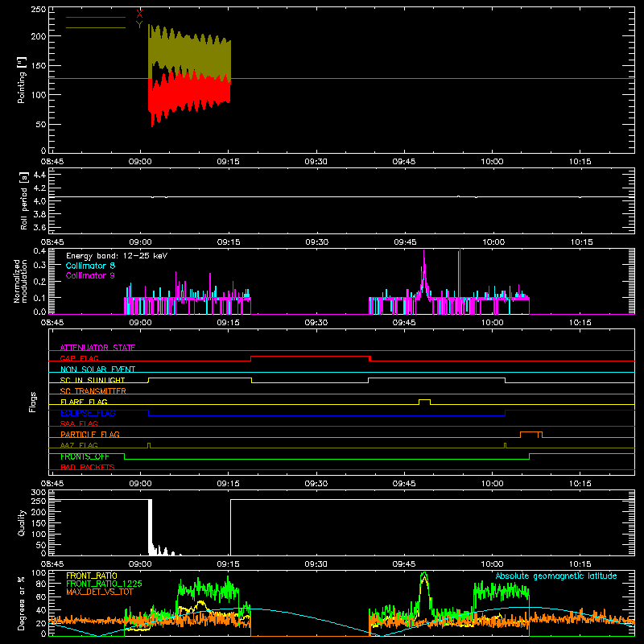
Task: Click the NON_SOLAR_EVENT flag label
Action: pos(97,369)
